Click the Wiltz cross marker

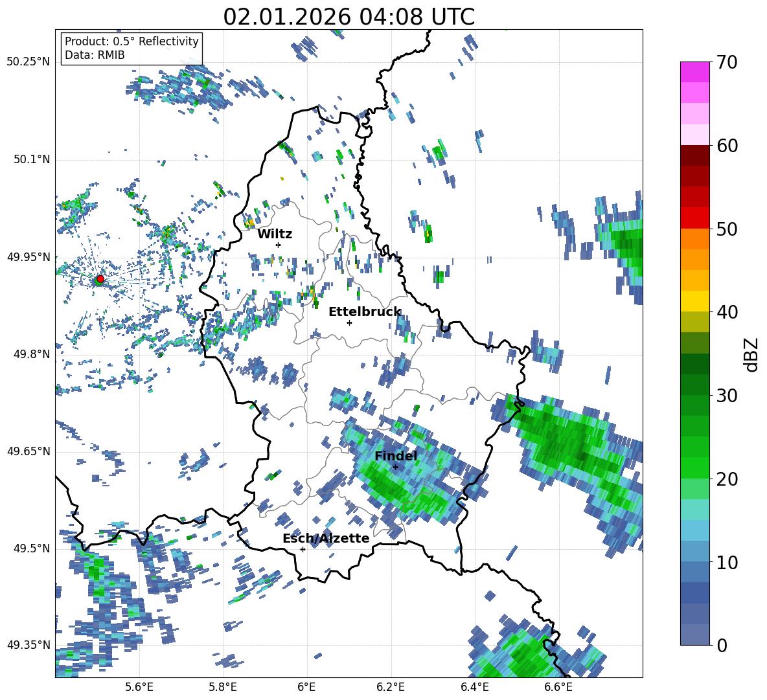tap(279, 245)
